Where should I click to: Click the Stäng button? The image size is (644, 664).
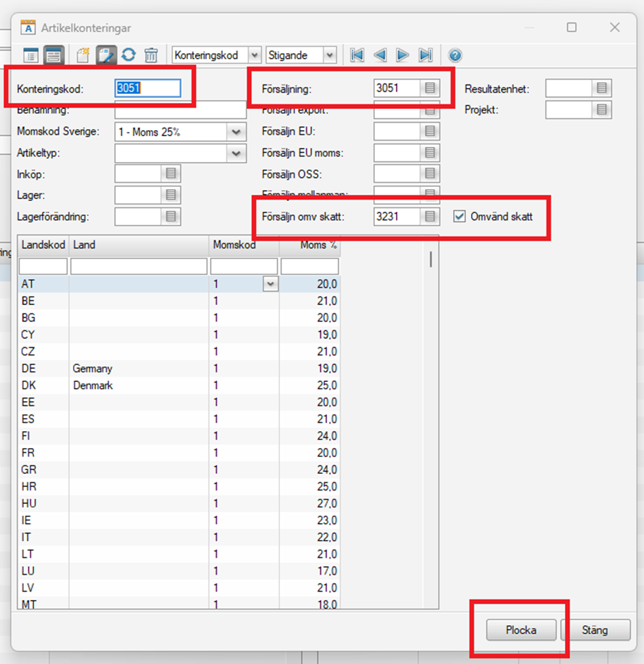[594, 630]
